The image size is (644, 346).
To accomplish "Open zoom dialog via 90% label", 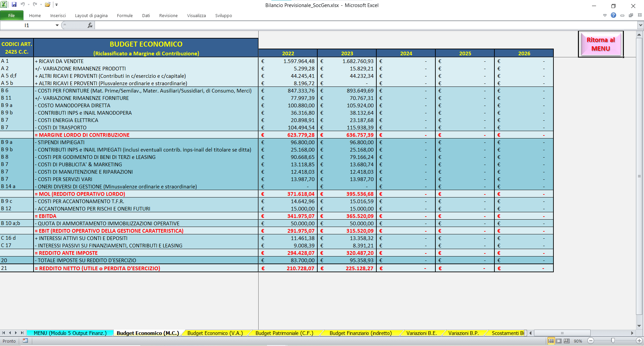I will pos(578,341).
